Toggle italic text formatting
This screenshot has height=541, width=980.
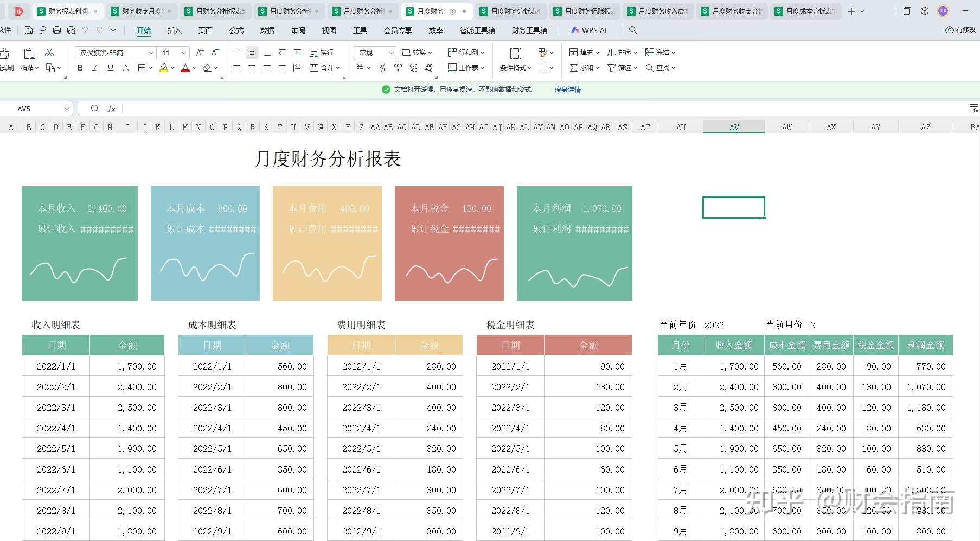click(95, 68)
